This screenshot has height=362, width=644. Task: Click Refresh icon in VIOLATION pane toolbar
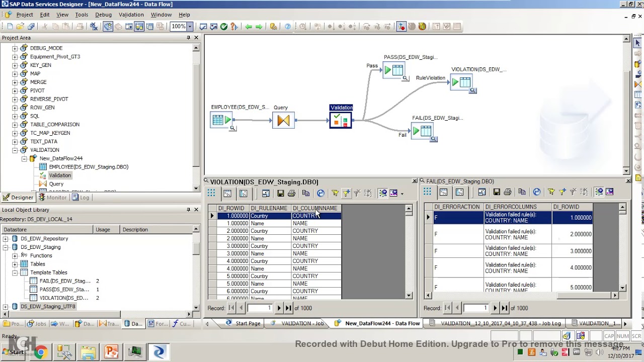(x=320, y=193)
